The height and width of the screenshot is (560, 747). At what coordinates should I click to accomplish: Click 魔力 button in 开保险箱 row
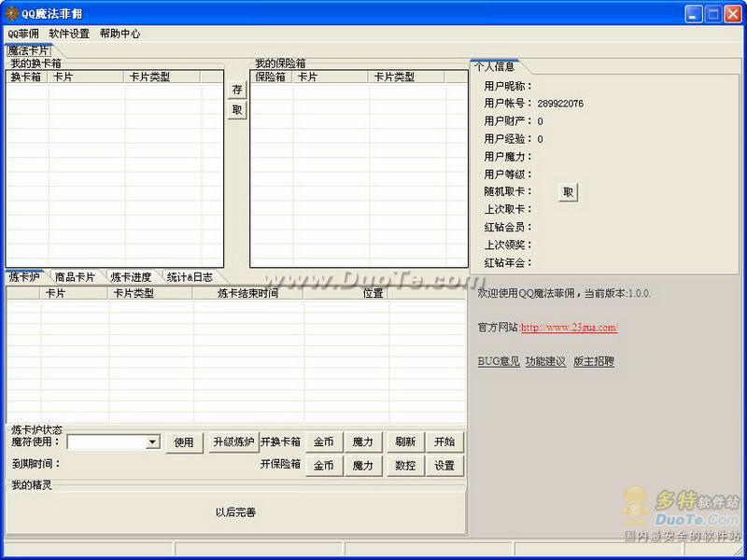362,465
